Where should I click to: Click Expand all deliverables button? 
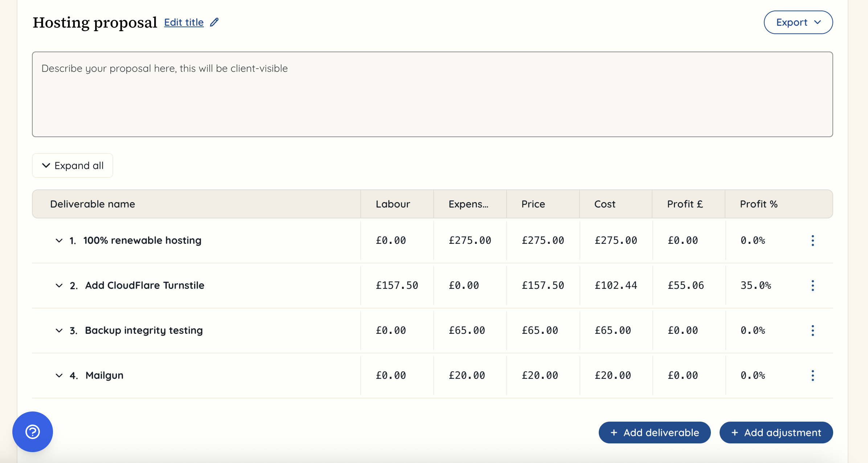73,165
